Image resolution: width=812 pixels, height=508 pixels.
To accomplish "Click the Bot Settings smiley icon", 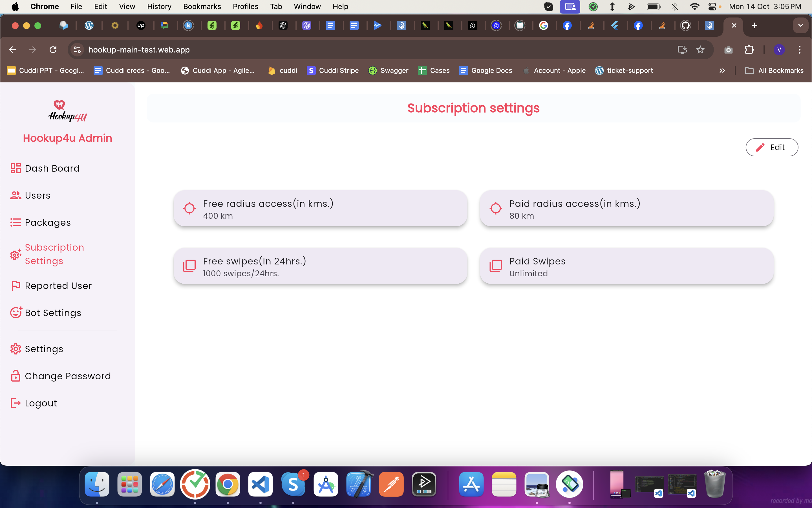I will [16, 312].
